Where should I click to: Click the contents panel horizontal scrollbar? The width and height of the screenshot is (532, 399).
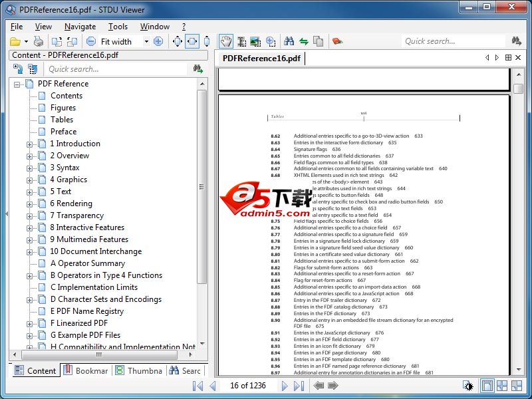[x=99, y=355]
